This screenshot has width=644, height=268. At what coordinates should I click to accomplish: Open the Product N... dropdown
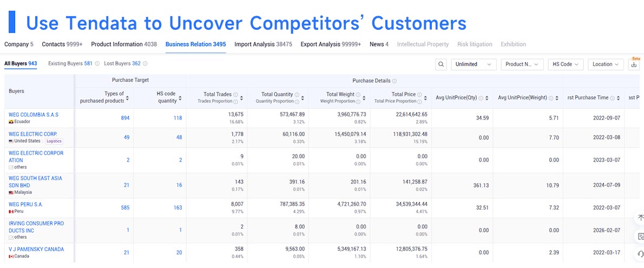point(522,64)
